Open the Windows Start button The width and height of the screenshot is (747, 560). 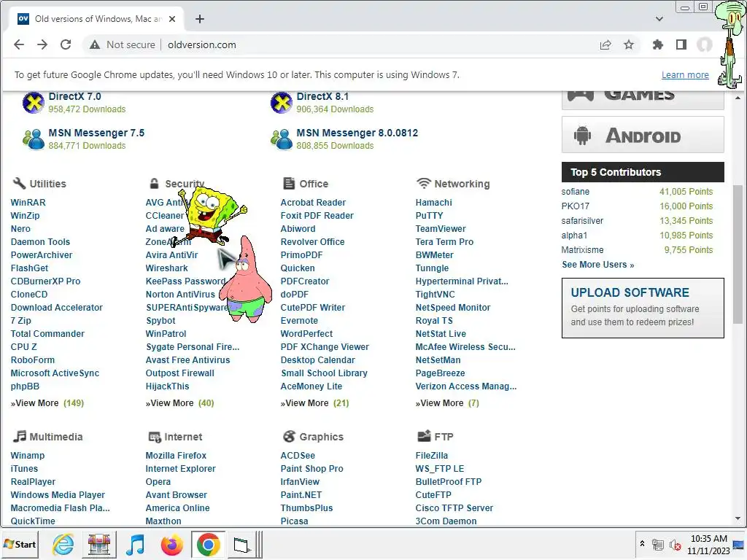[x=20, y=544]
